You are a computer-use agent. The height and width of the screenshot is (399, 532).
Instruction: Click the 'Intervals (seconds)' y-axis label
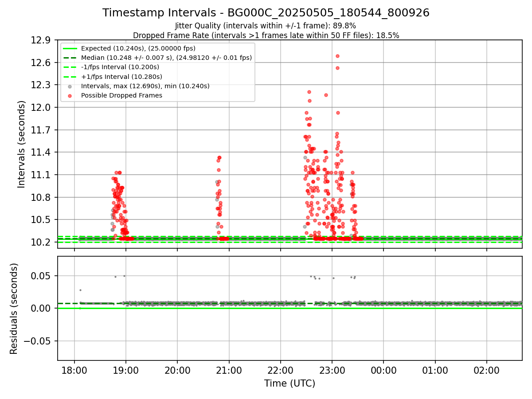click(x=22, y=144)
